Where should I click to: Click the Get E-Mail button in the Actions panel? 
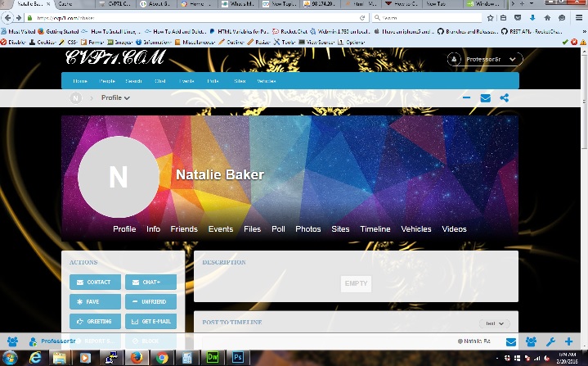pyautogui.click(x=150, y=321)
